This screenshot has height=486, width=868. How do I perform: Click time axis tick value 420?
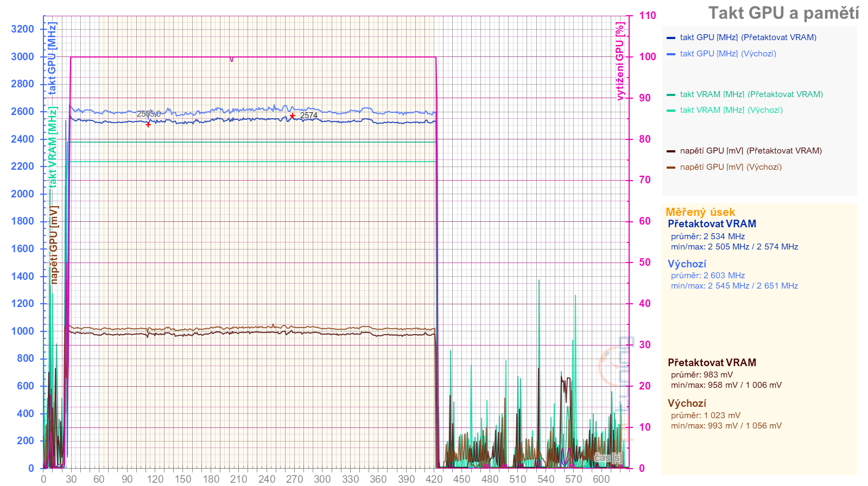[x=434, y=479]
